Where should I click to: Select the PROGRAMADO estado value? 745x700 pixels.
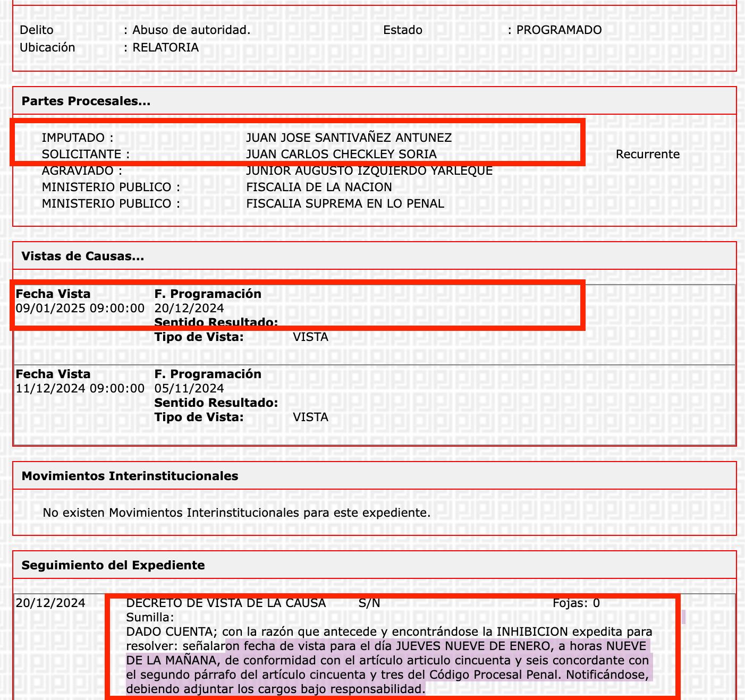tap(558, 30)
